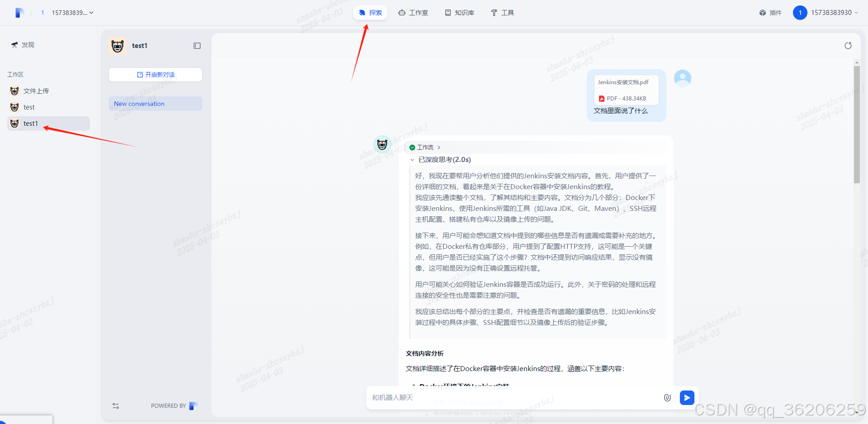The width and height of the screenshot is (868, 424).
Task: Switch to the 探索 tab
Action: 370,13
